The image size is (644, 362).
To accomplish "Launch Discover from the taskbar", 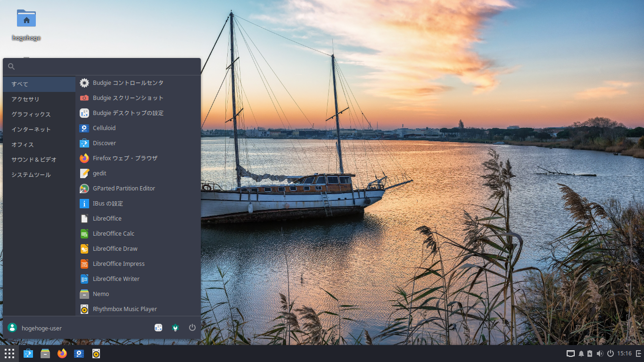I will click(28, 353).
